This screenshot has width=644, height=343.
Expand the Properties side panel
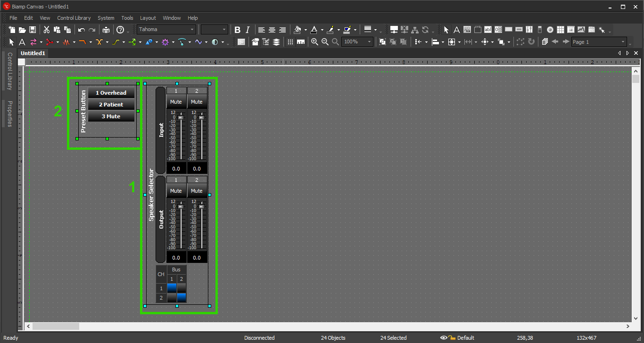tap(9, 114)
